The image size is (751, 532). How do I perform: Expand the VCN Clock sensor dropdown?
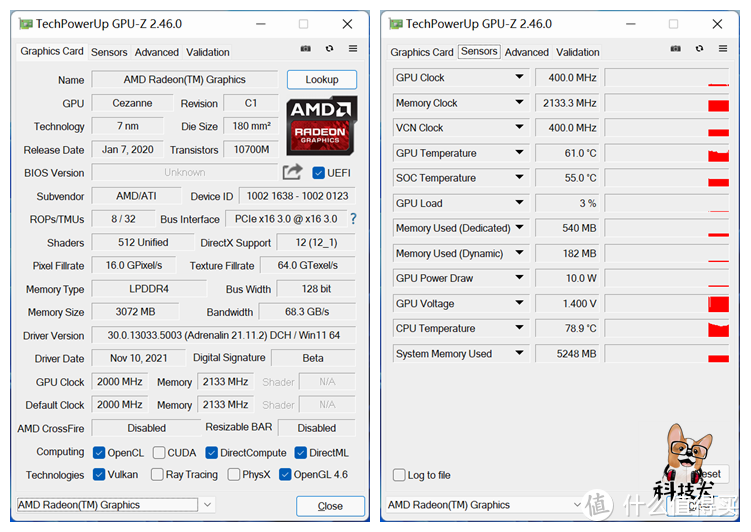519,127
